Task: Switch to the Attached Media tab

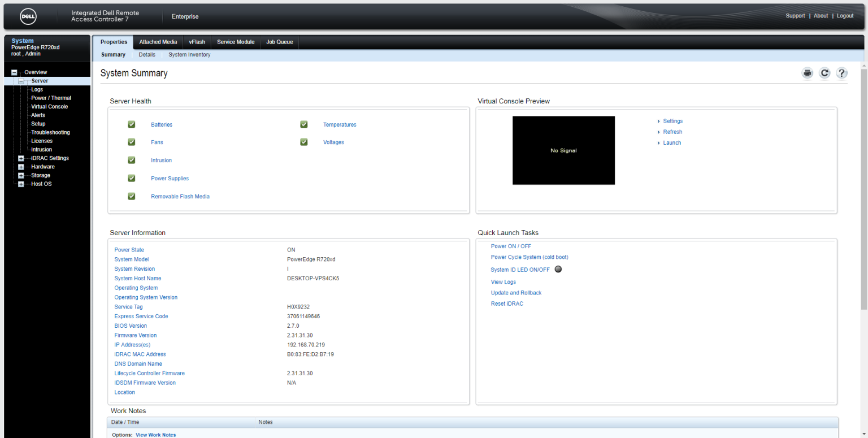Action: pos(158,42)
